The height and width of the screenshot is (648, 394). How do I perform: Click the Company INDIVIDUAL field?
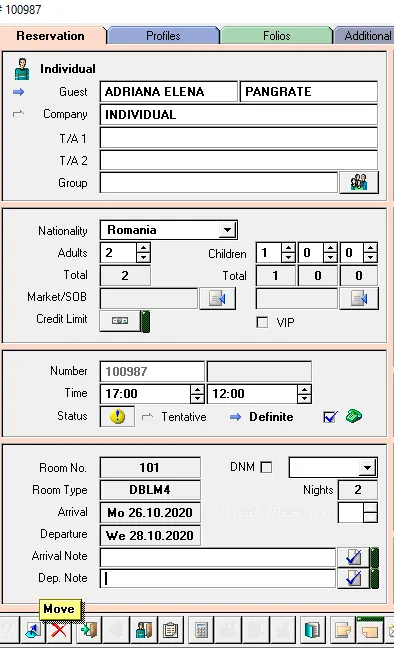[239, 114]
